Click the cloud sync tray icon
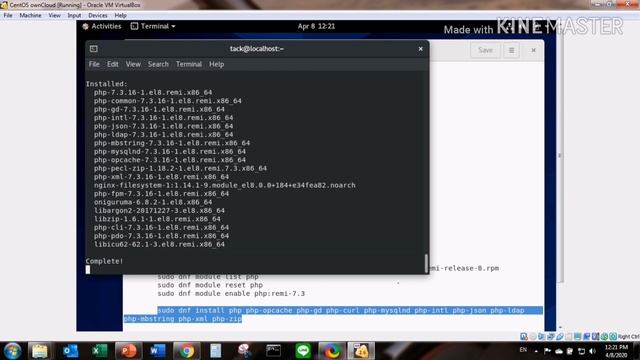This screenshot has height=360, width=640. pos(559,351)
